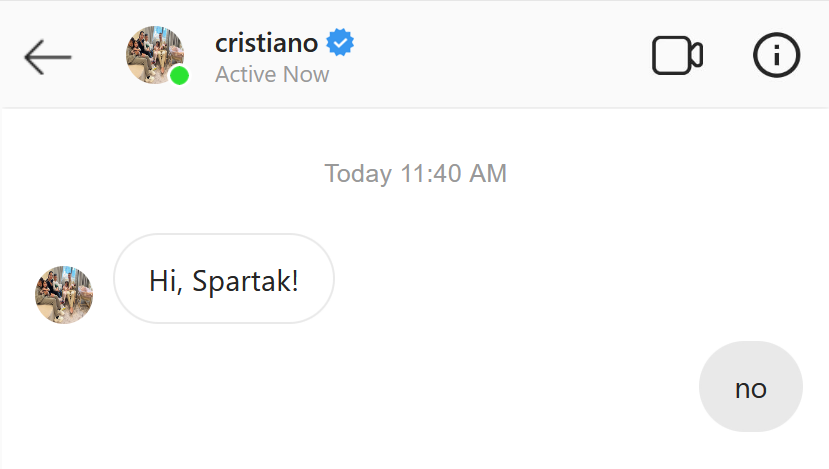Open the cristiano username link
Image resolution: width=829 pixels, height=469 pixels.
point(266,43)
